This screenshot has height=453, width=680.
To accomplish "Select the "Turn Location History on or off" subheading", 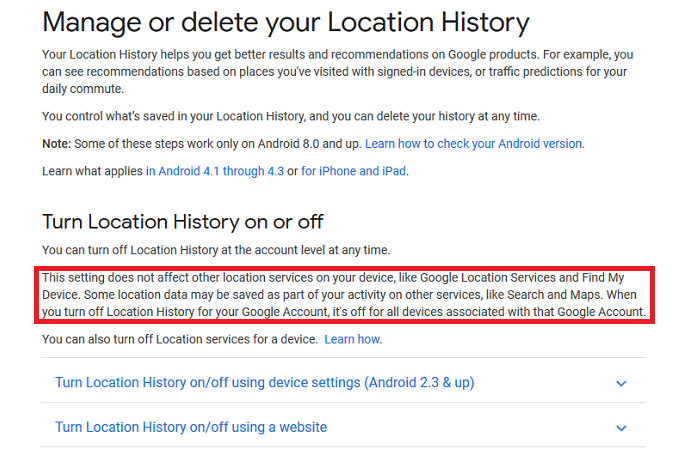I will pyautogui.click(x=183, y=221).
